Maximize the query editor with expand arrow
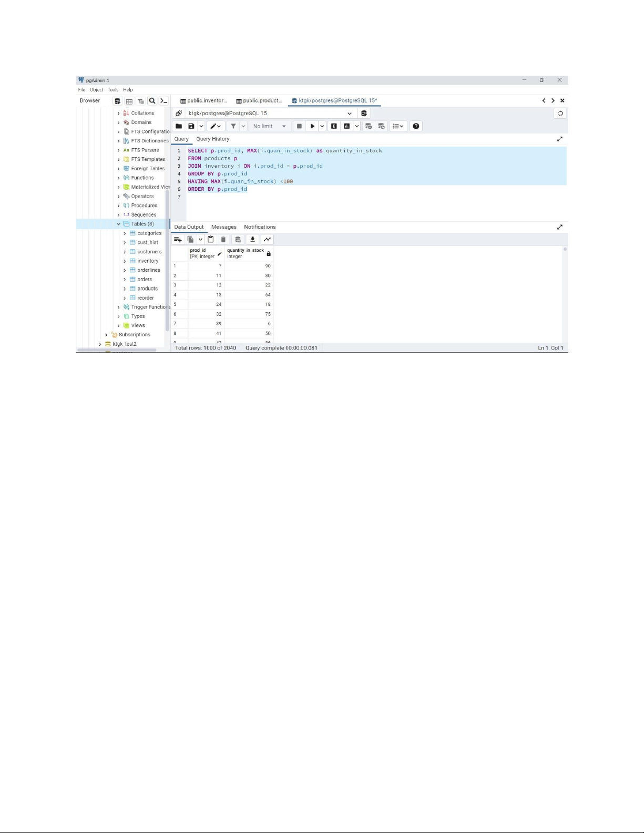Image resolution: width=644 pixels, height=833 pixels. [560, 139]
